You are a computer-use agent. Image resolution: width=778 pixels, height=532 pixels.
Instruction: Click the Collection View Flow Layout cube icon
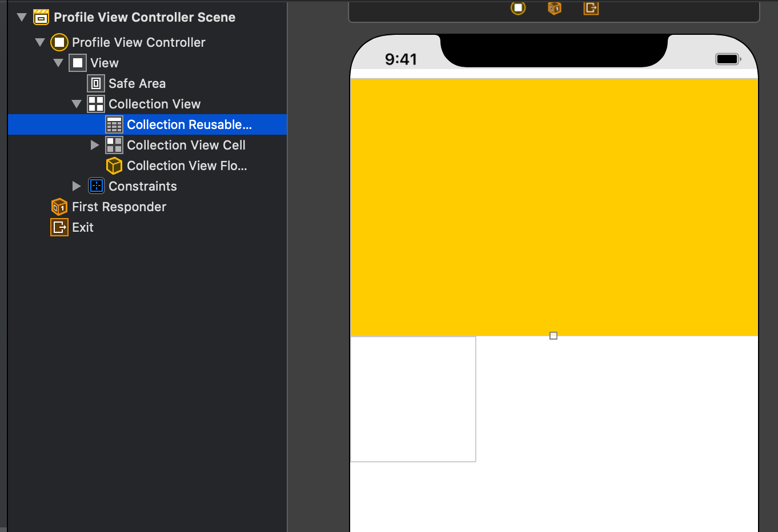114,166
